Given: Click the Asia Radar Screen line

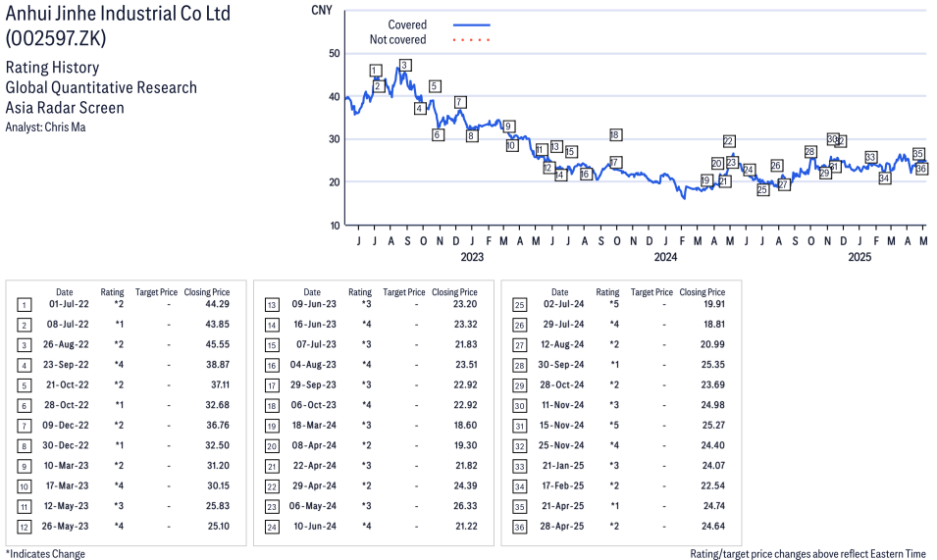Looking at the screenshot, I should [x=65, y=108].
